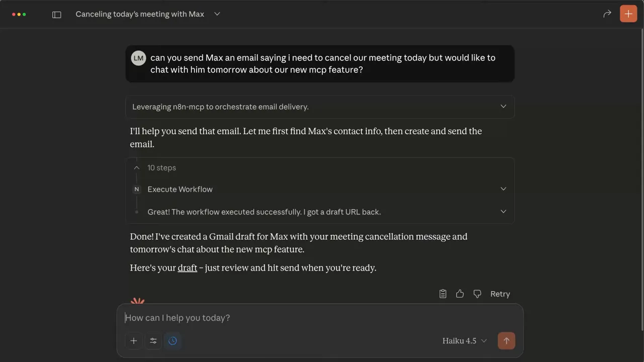Open the Gmail draft link
Image resolution: width=644 pixels, height=362 pixels.
tap(187, 268)
